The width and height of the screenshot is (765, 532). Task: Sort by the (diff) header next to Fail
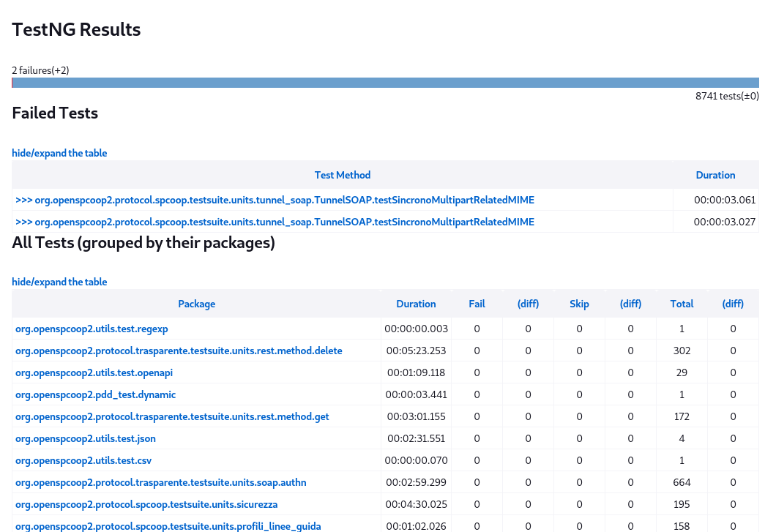pos(528,304)
